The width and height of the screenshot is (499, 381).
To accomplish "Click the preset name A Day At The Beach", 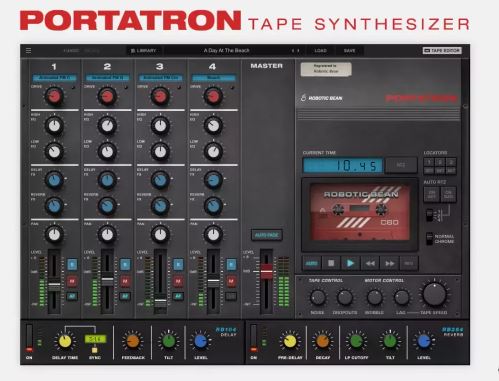I will [226, 50].
